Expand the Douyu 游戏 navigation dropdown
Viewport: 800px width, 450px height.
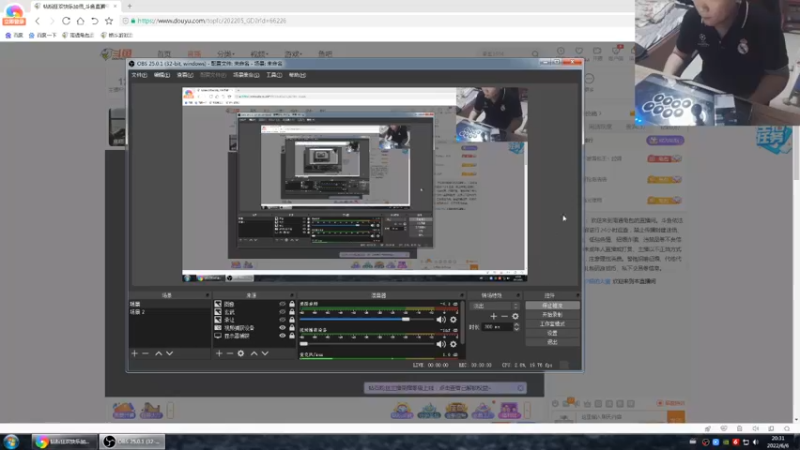[293, 54]
